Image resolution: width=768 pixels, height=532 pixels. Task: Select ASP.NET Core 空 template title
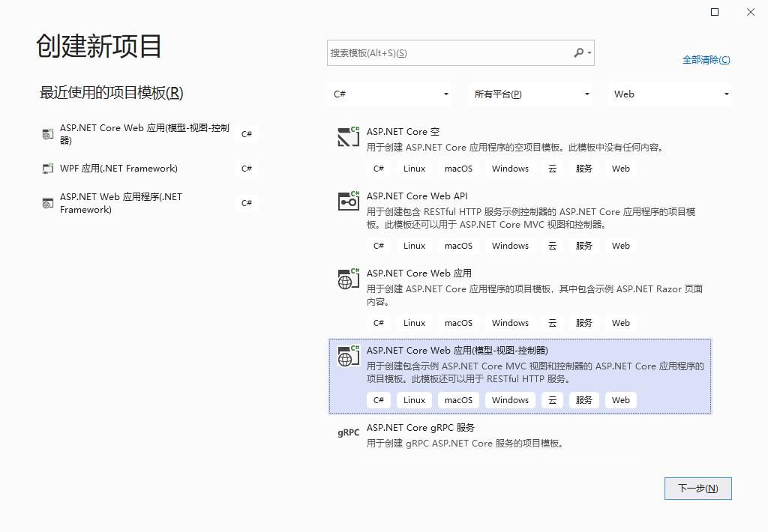(403, 132)
